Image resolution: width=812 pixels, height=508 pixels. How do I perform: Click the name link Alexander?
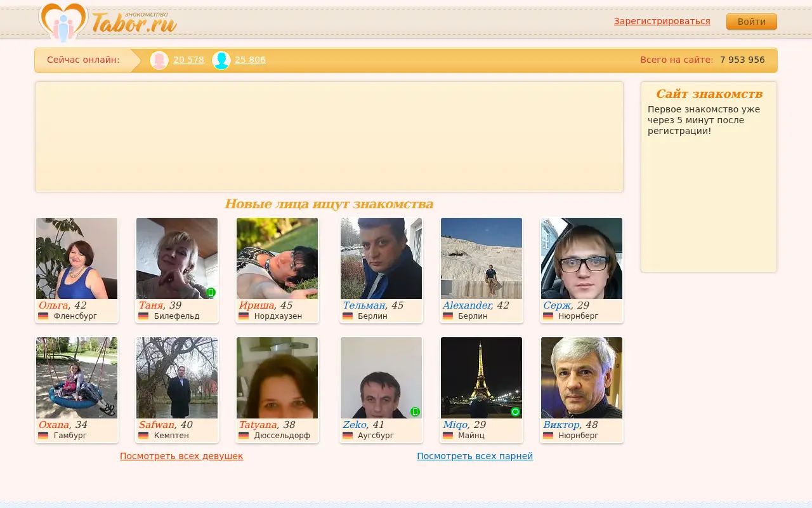coord(467,305)
